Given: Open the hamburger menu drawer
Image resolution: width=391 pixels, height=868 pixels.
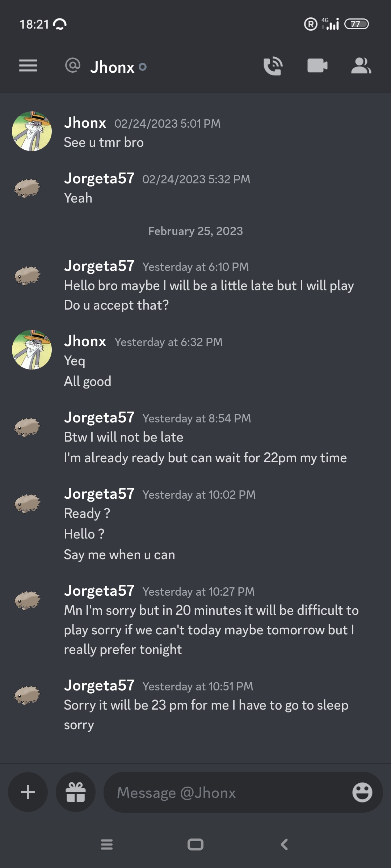Looking at the screenshot, I should pos(28,66).
